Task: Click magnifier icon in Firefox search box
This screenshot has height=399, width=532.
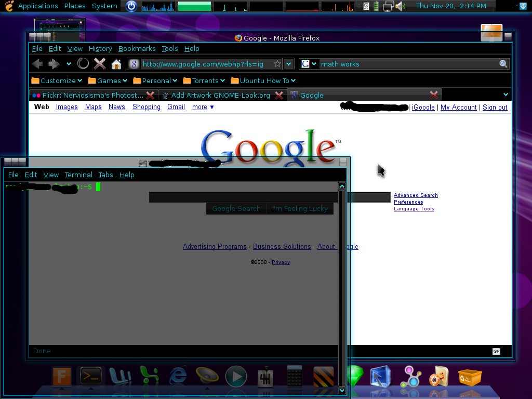Action: (x=503, y=64)
